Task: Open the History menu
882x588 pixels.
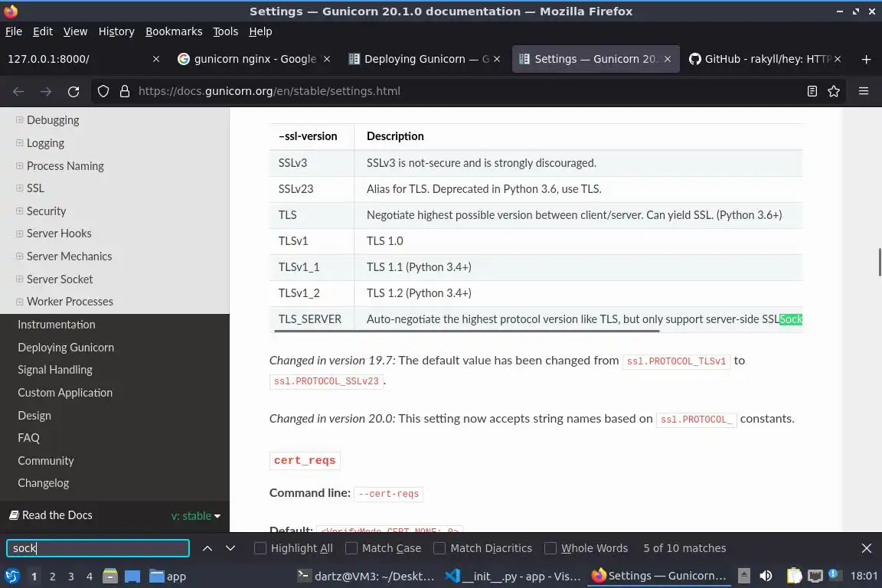Action: [x=116, y=31]
